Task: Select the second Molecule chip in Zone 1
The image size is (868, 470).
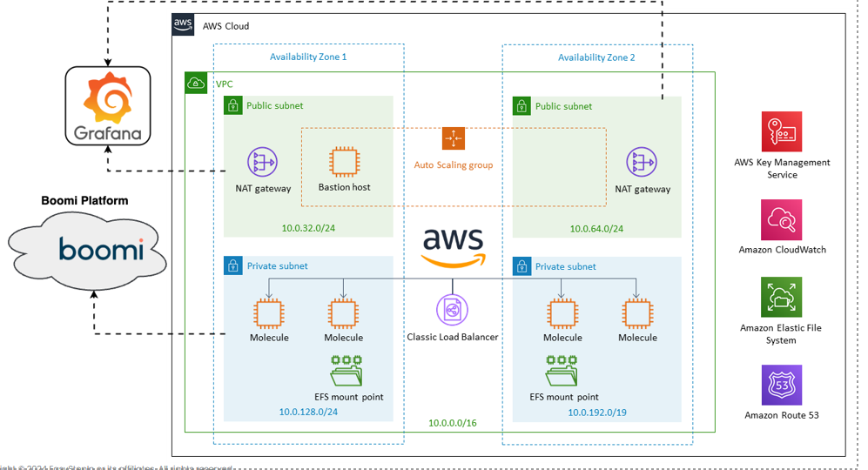Action: coord(343,314)
